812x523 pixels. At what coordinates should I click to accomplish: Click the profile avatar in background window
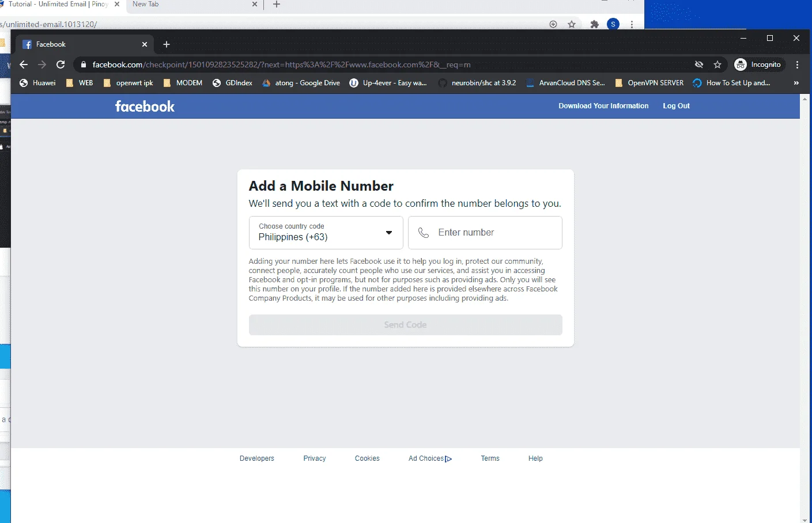pos(613,24)
